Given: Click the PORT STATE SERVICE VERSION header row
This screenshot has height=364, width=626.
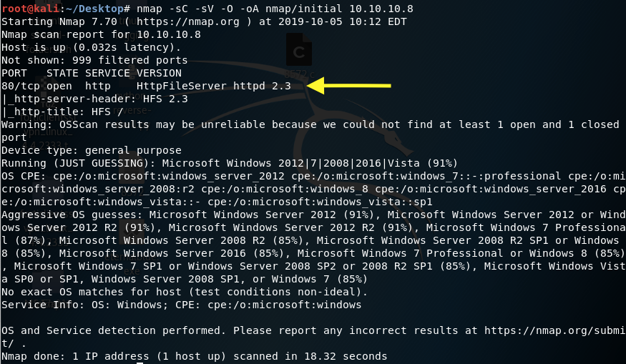Looking at the screenshot, I should pos(92,73).
